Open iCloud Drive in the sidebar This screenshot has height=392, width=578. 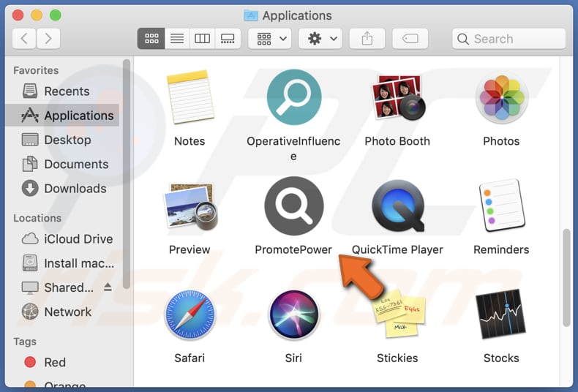coord(62,239)
